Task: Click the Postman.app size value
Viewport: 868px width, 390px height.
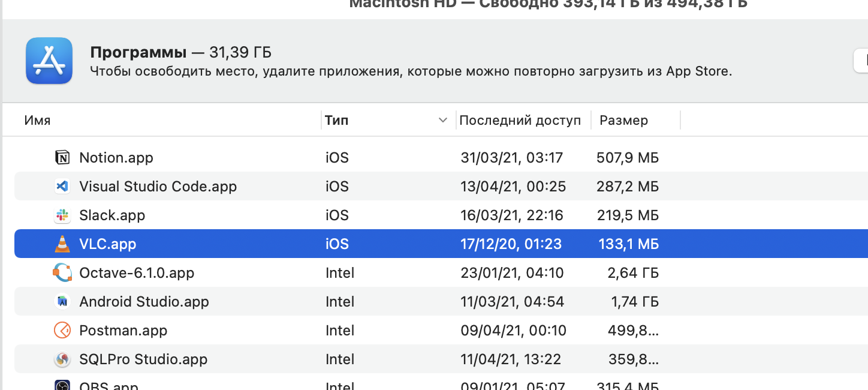Action: (627, 331)
